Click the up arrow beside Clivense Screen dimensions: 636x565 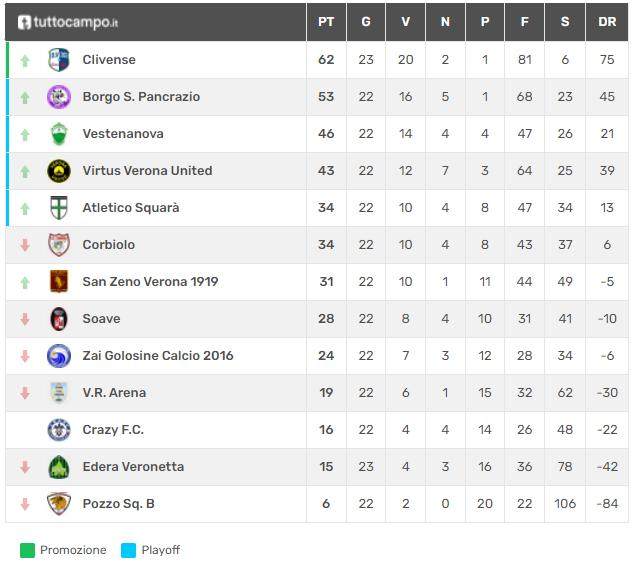coord(25,60)
